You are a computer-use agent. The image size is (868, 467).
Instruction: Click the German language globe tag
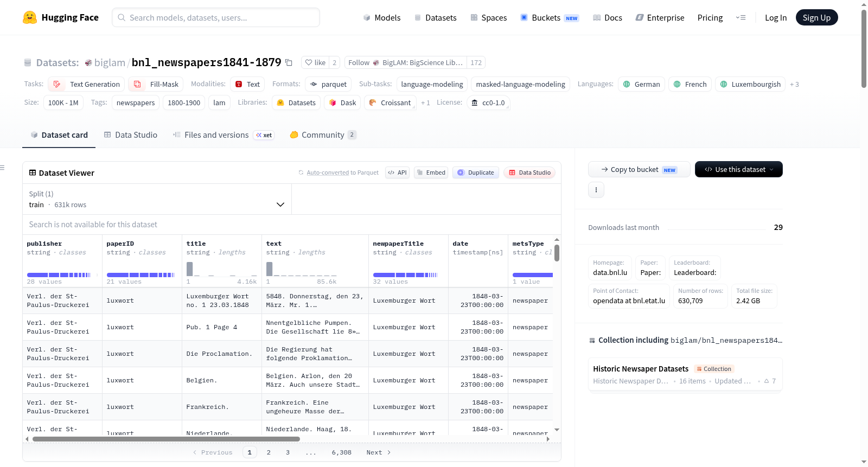click(641, 84)
